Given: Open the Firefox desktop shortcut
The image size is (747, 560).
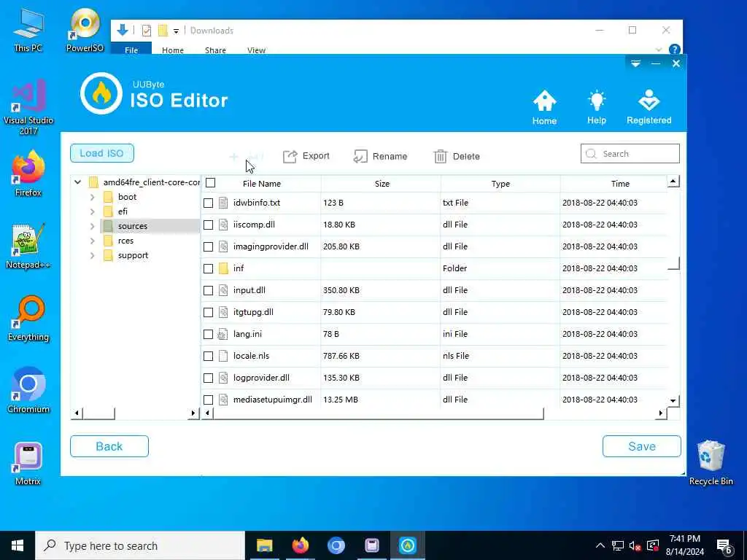Looking at the screenshot, I should (28, 174).
